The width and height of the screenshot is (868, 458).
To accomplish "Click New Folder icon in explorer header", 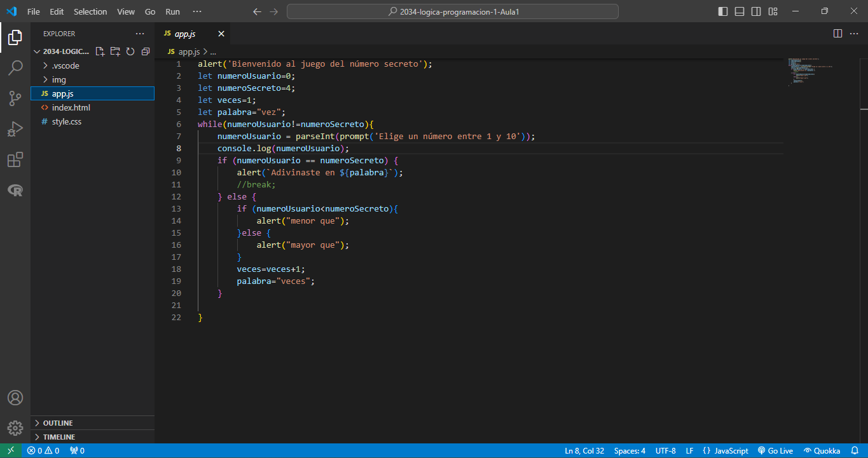I will coord(115,51).
